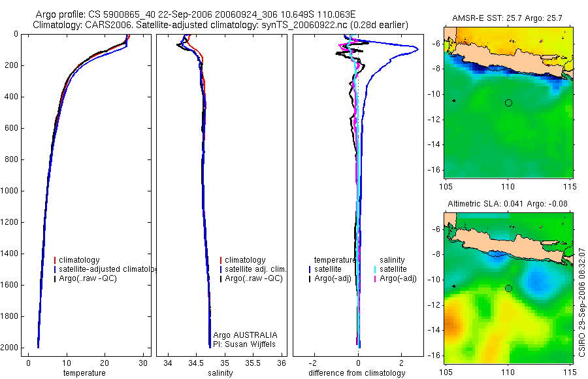588x379 pixels.
Task: Click the Argo float circle on SLA map
Action: tap(508, 289)
